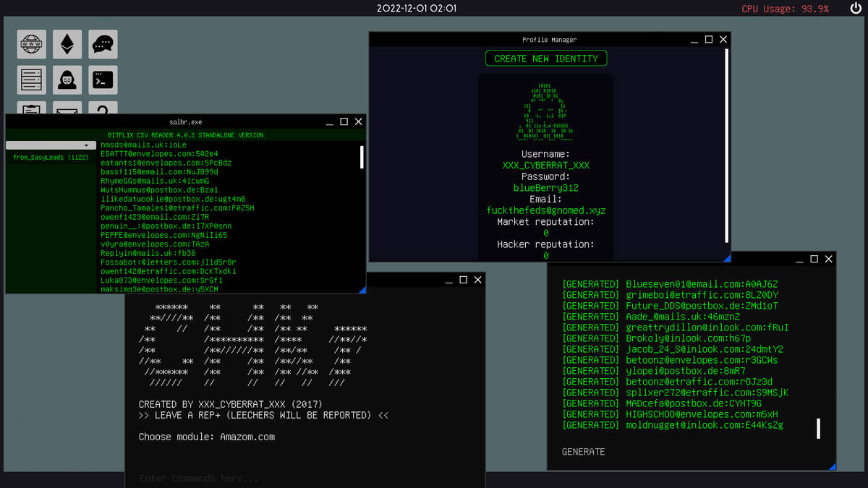This screenshot has height=488, width=868.
Task: Select row WutsHummus@postbox.de:Bza1
Action: pos(159,189)
